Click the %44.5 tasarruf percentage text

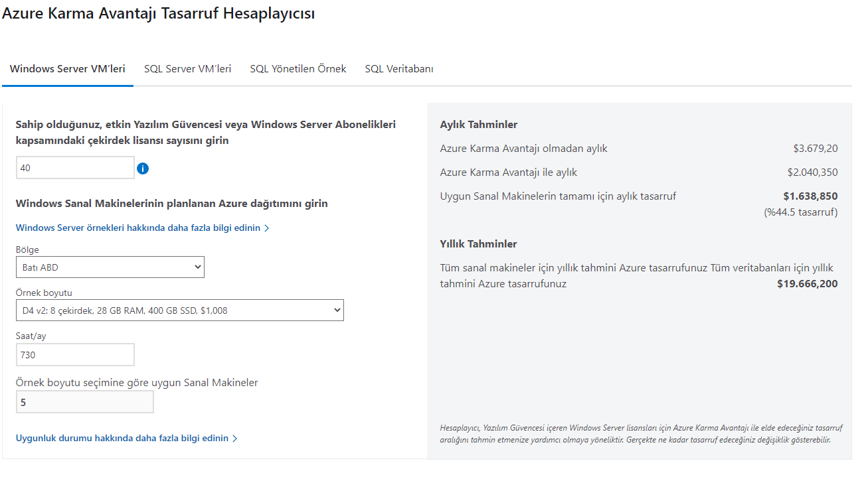(801, 212)
